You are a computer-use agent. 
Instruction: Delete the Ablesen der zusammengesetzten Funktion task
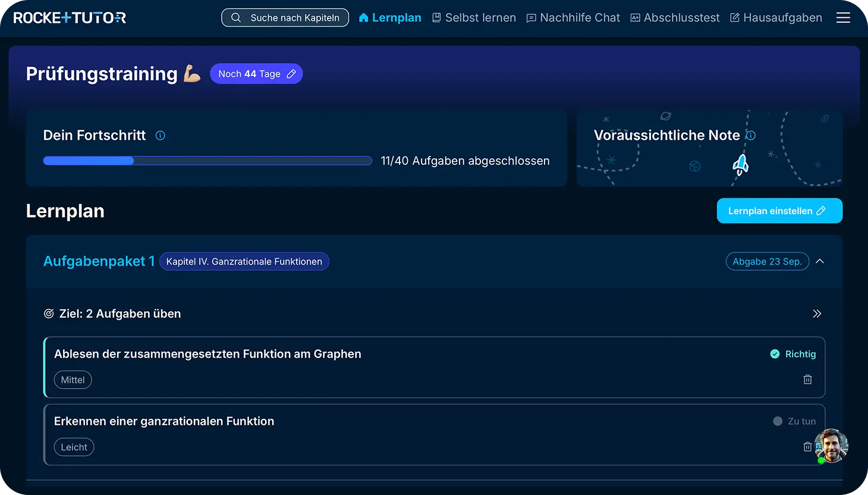pos(807,380)
